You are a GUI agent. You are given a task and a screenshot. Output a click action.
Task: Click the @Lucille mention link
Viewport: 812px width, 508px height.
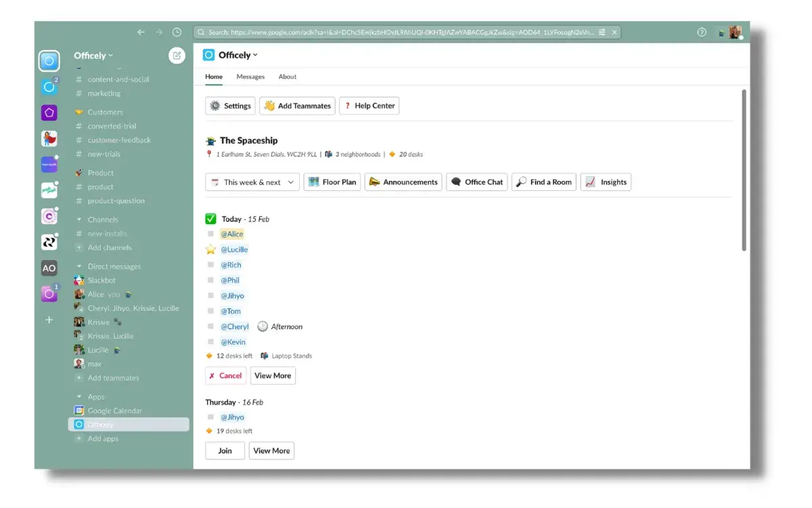(234, 249)
